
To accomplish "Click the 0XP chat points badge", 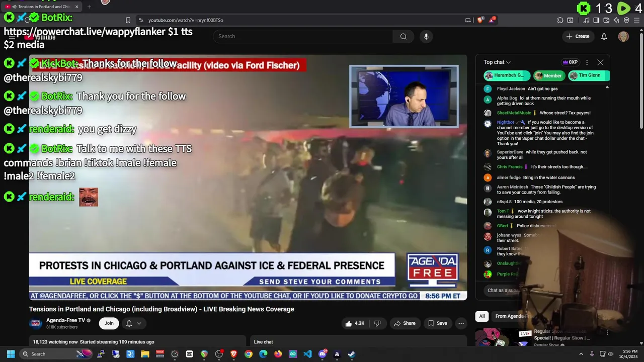I will pos(570,62).
